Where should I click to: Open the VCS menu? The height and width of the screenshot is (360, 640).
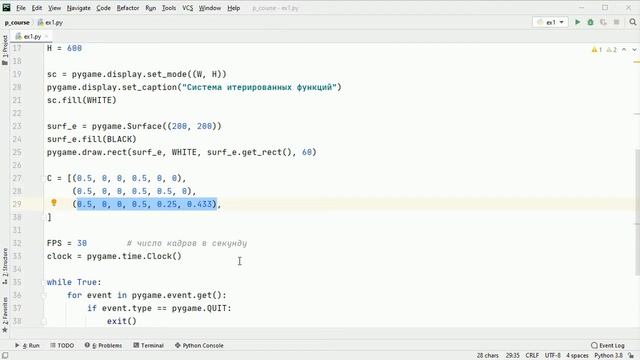[187, 8]
